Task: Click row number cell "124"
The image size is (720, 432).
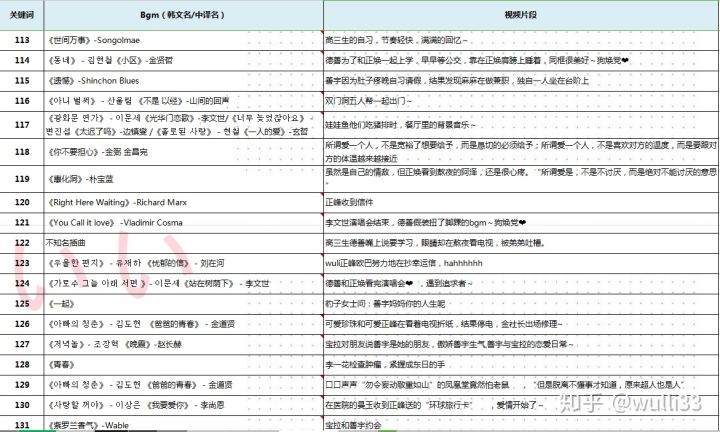Action: (22, 283)
